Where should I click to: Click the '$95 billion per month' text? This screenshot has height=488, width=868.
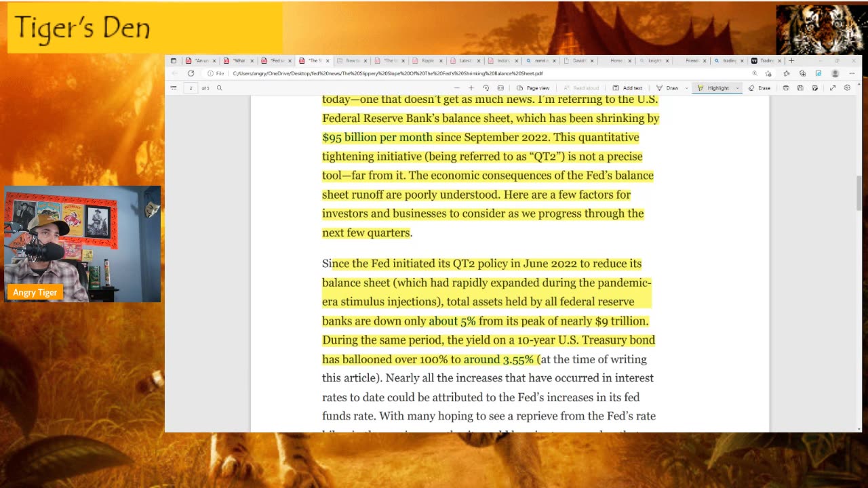click(377, 138)
